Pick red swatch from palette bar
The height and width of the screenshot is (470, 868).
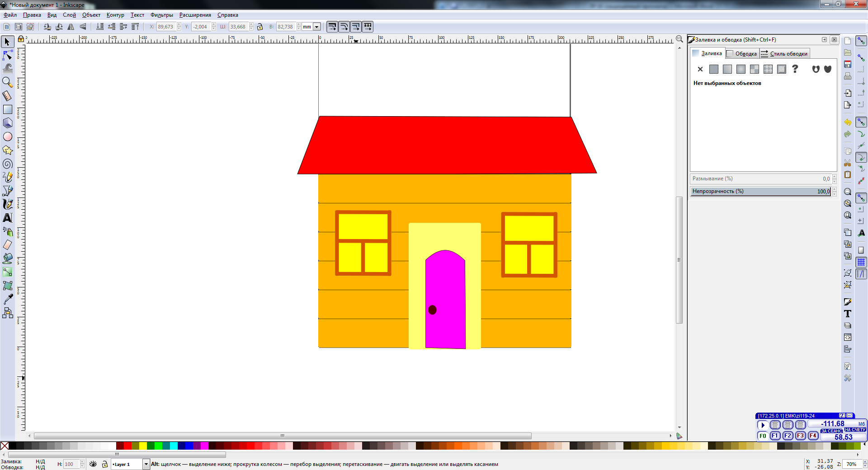[127, 446]
